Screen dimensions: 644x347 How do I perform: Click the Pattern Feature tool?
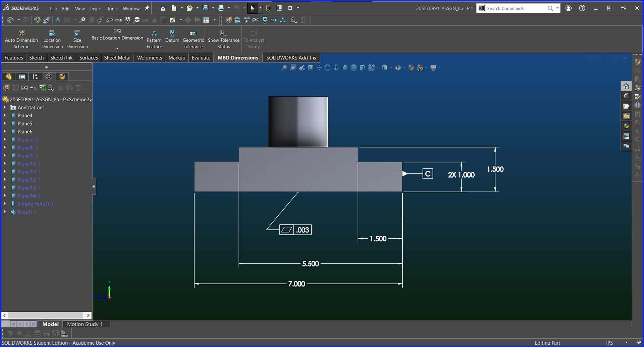[x=154, y=40]
